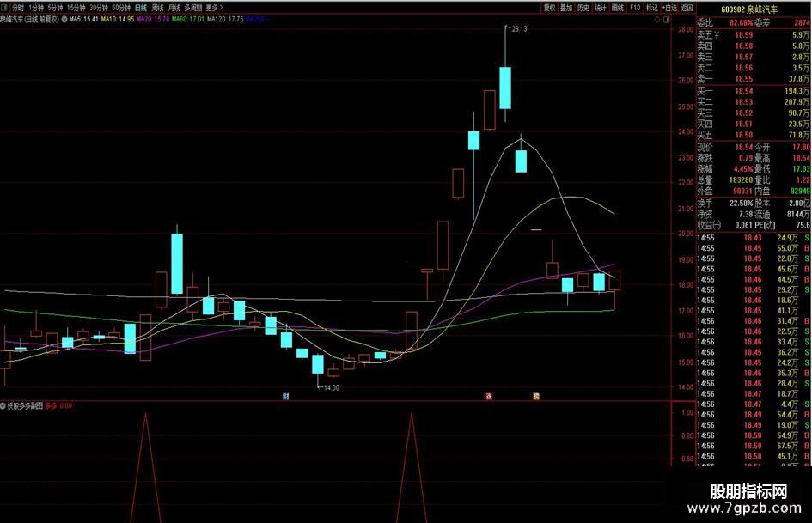Click the 买一 bid price 18.54
The width and height of the screenshot is (812, 523).
pos(743,91)
